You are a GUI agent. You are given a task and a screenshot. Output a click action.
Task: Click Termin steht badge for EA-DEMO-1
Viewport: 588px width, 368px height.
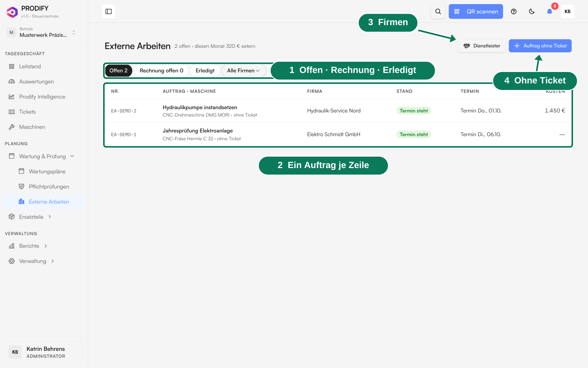coord(414,134)
